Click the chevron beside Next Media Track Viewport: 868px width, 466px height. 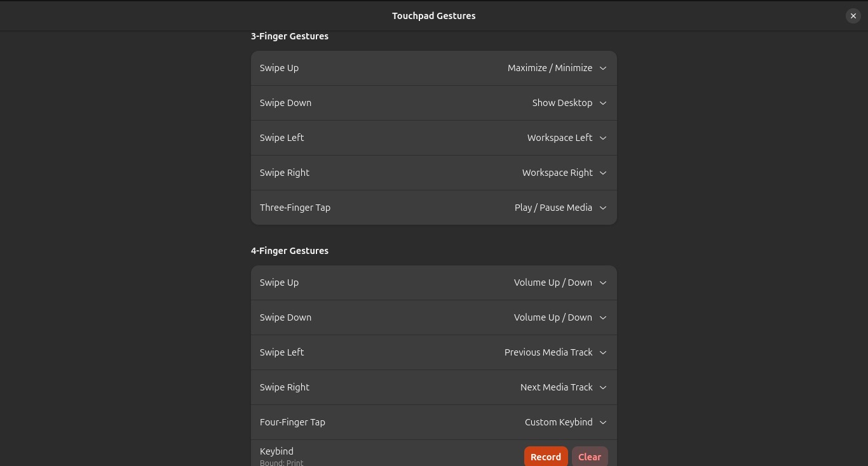pos(603,387)
